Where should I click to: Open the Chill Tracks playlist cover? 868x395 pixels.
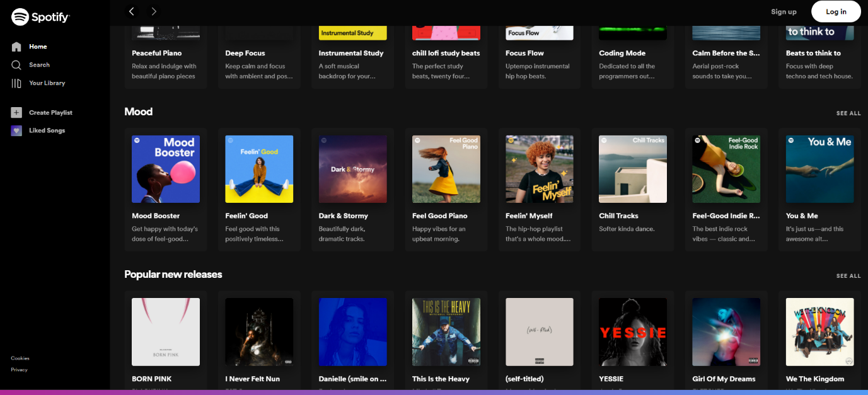pos(633,169)
